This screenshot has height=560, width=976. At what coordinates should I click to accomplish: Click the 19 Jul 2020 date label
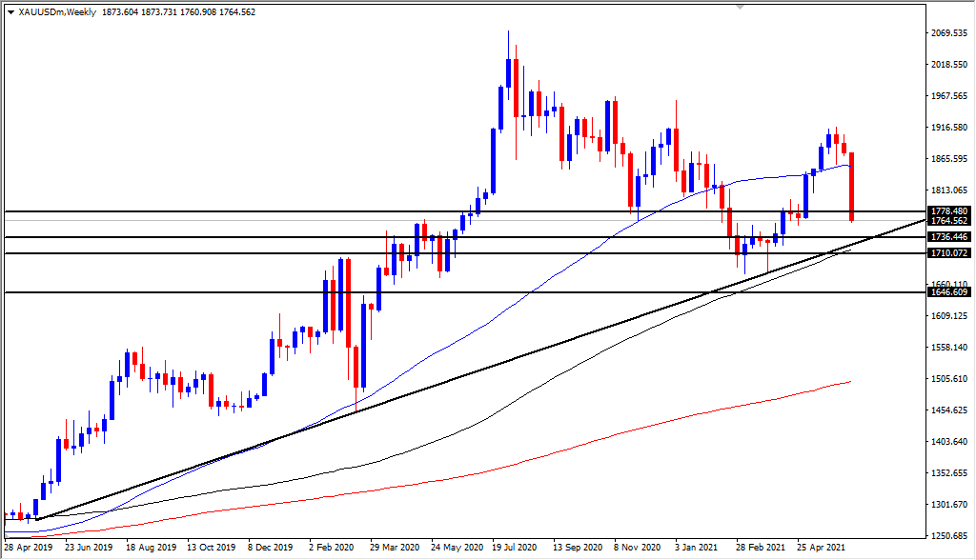click(x=514, y=548)
